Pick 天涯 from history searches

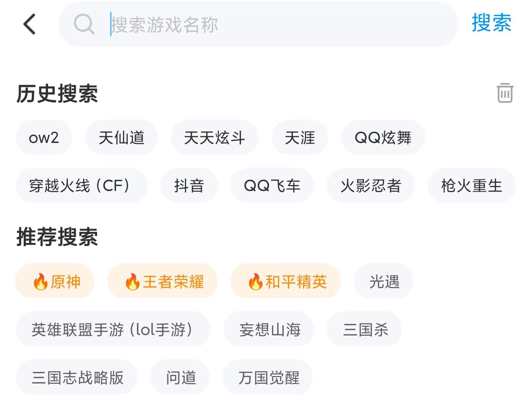click(x=300, y=138)
